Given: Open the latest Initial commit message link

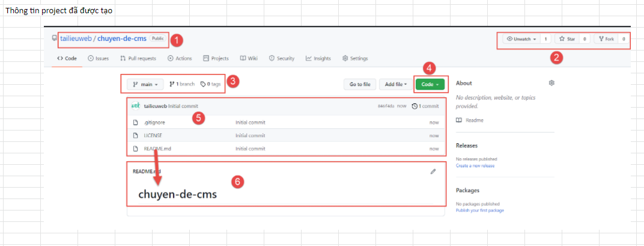Looking at the screenshot, I should 183,106.
